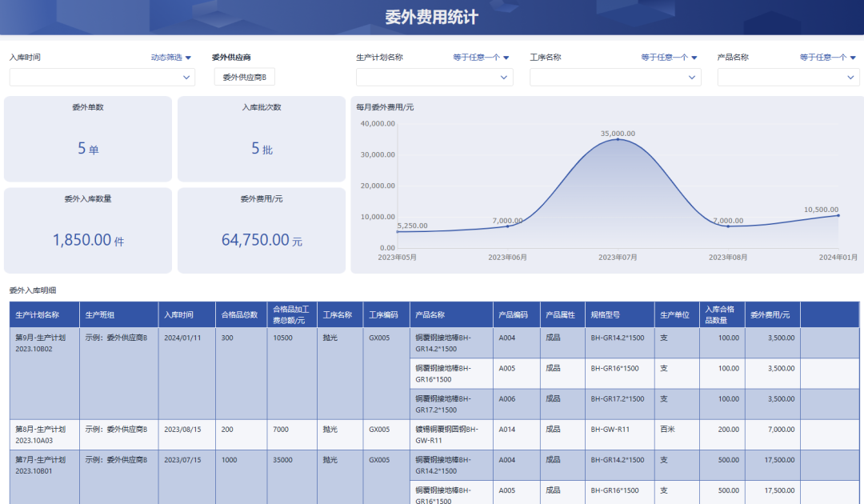Click the 委外费用/元 card showing 64,750.00
Screen dimensions: 864x504
(262, 230)
